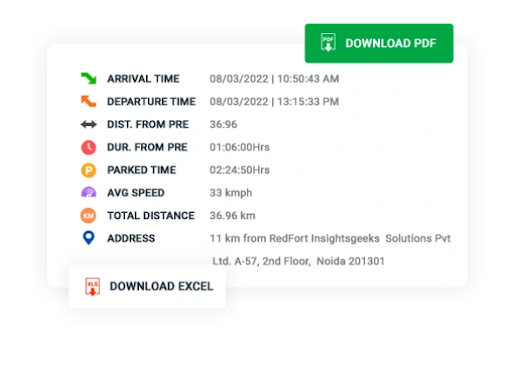Click the blue location pin icon
The width and height of the screenshot is (512, 373).
click(89, 238)
